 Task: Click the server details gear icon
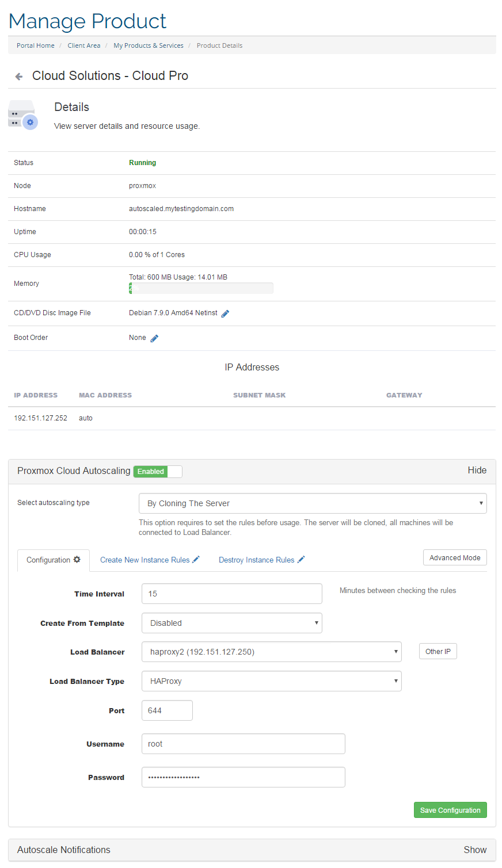click(31, 122)
